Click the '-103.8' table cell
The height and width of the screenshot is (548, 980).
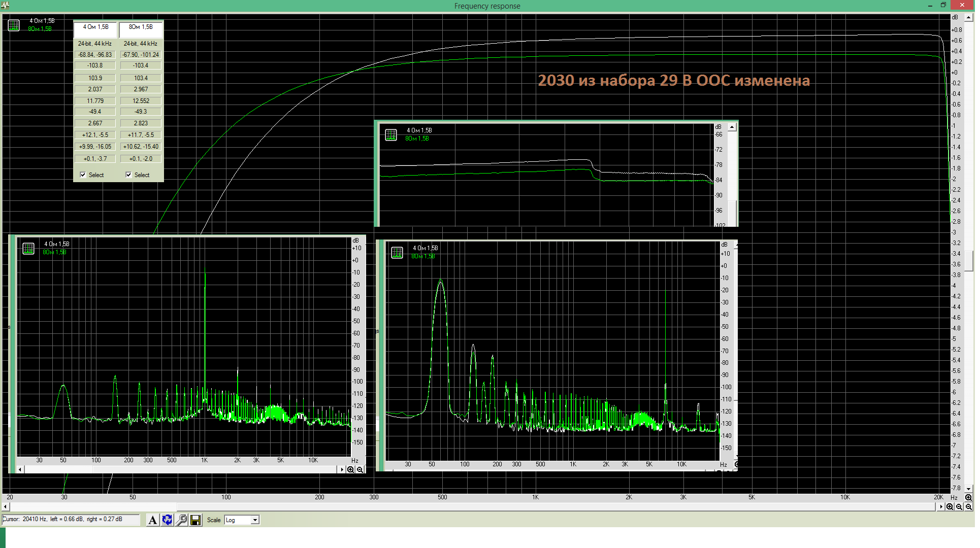95,66
